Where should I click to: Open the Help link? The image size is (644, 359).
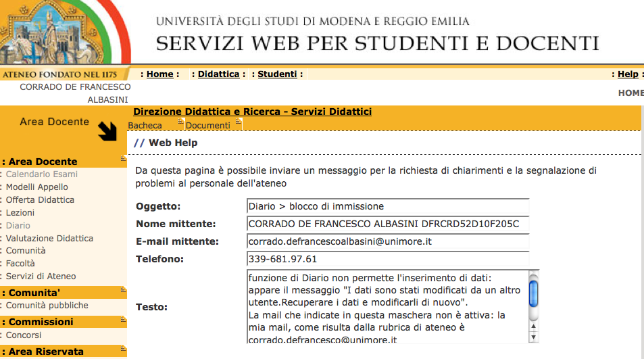click(628, 74)
